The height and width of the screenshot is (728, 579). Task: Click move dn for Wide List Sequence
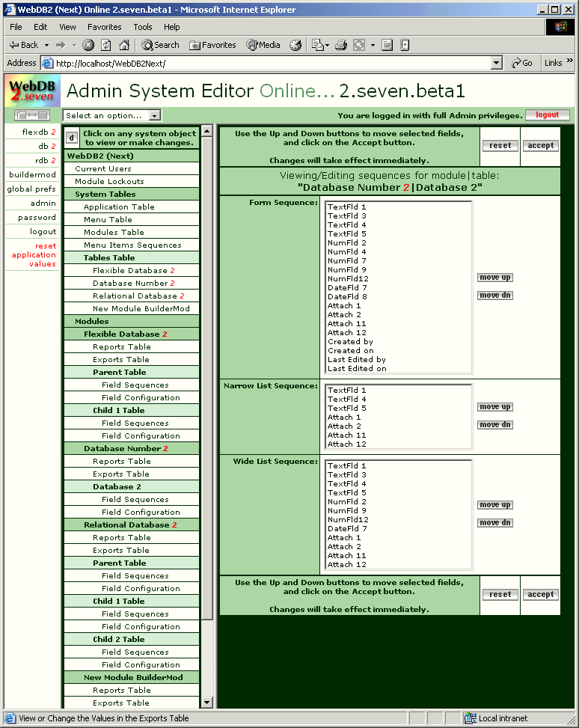coord(495,523)
